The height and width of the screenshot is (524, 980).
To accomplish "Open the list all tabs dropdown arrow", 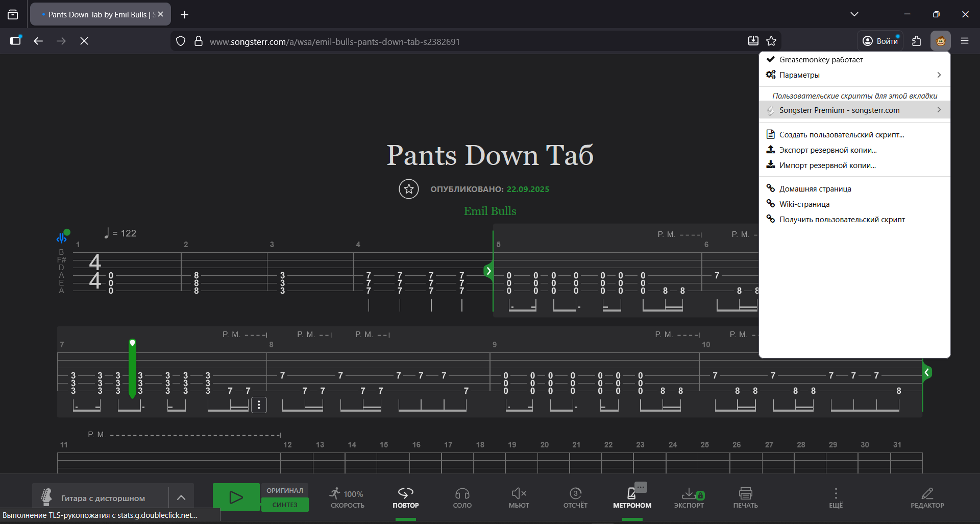I will click(x=854, y=14).
